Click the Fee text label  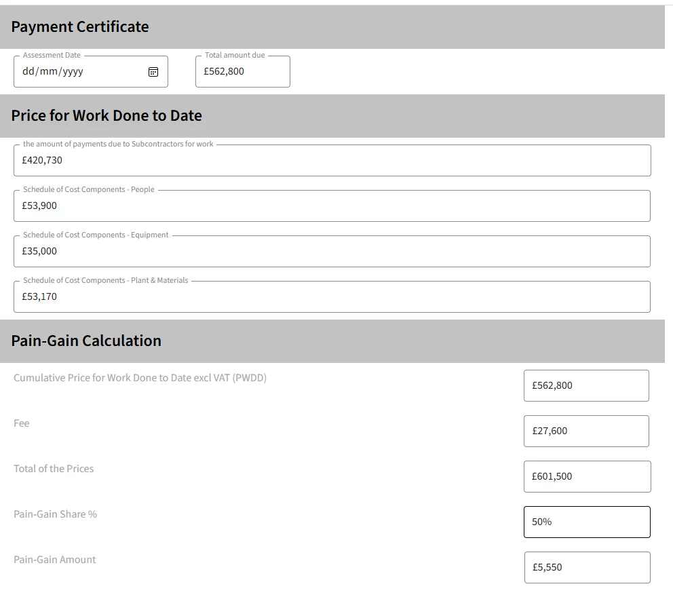22,423
